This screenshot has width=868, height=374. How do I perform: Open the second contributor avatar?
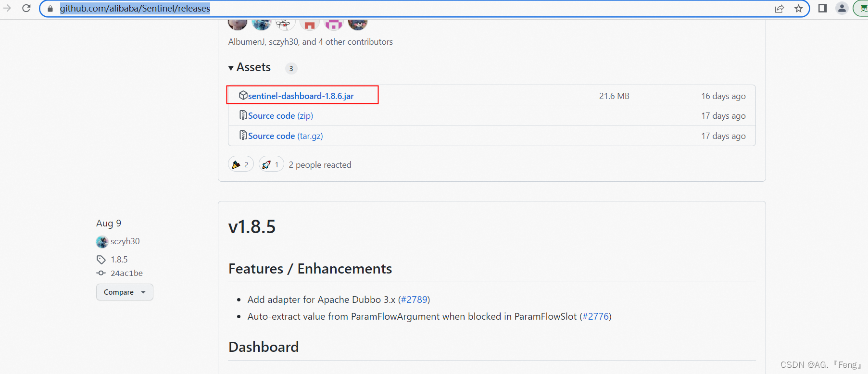point(262,24)
